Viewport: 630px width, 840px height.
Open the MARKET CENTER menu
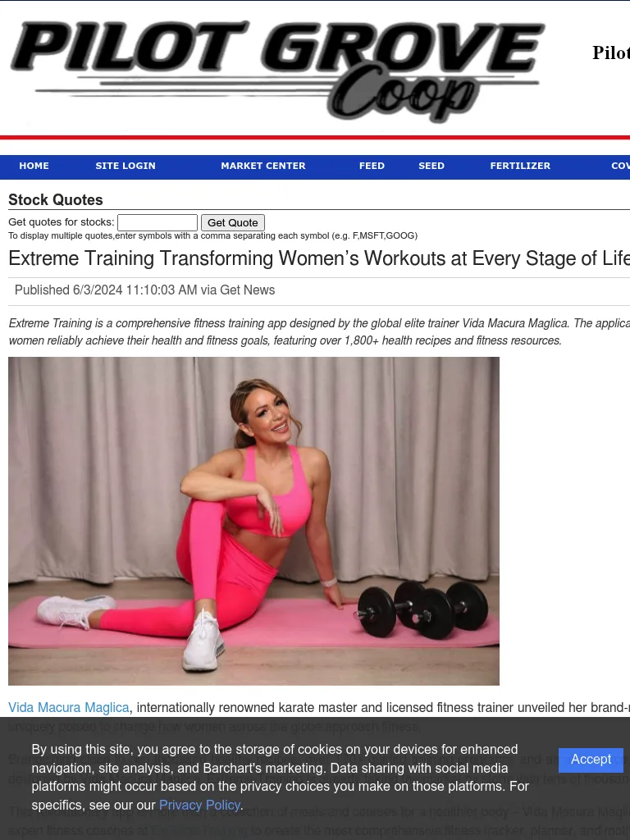coord(263,166)
